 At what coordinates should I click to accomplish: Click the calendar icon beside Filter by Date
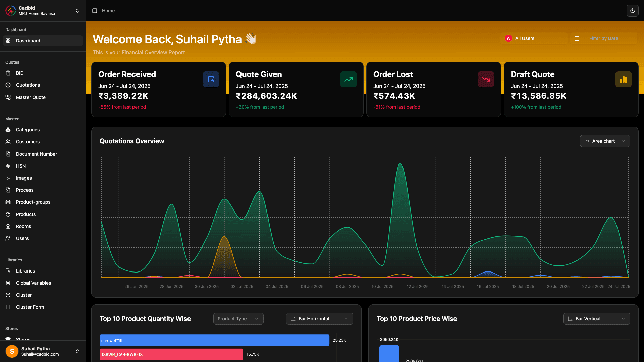click(577, 38)
